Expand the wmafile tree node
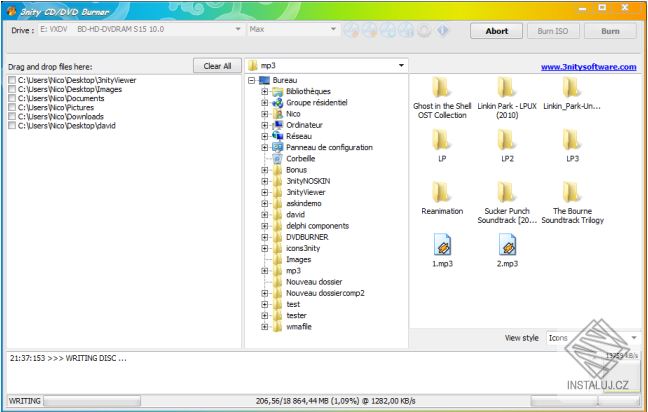This screenshot has height=412, width=648. tap(264, 327)
